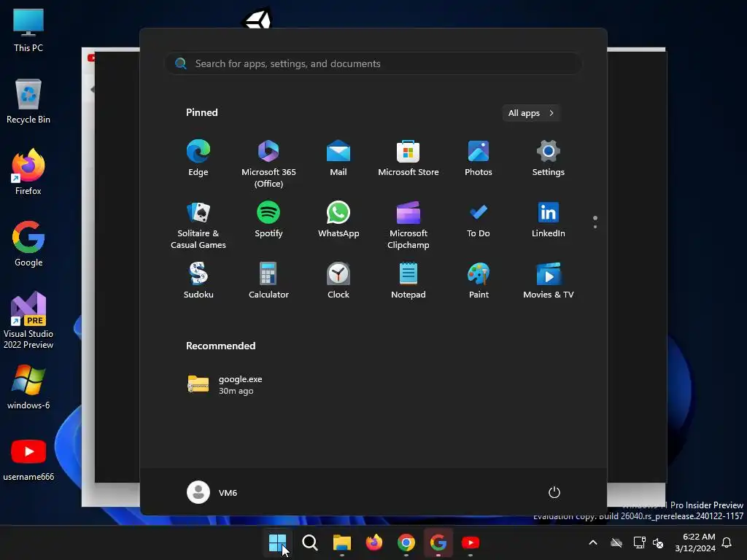The image size is (747, 560).
Task: Open Settings from Start menu
Action: click(x=549, y=158)
